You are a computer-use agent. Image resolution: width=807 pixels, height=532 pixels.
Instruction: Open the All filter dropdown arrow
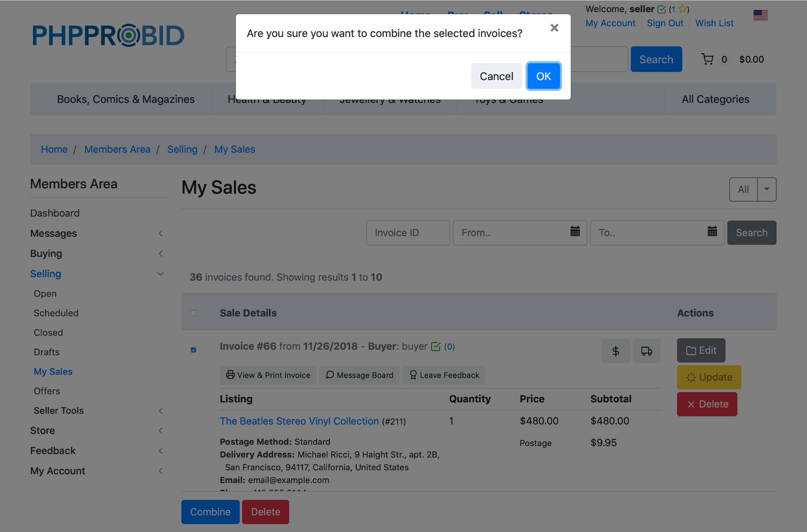pos(767,189)
